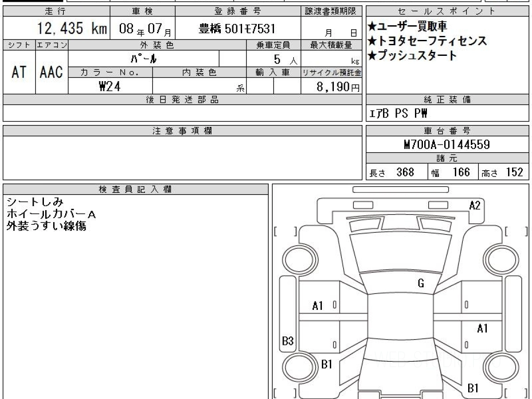
Task: Click the B3 mark on the diagram side sill
Action: [288, 341]
